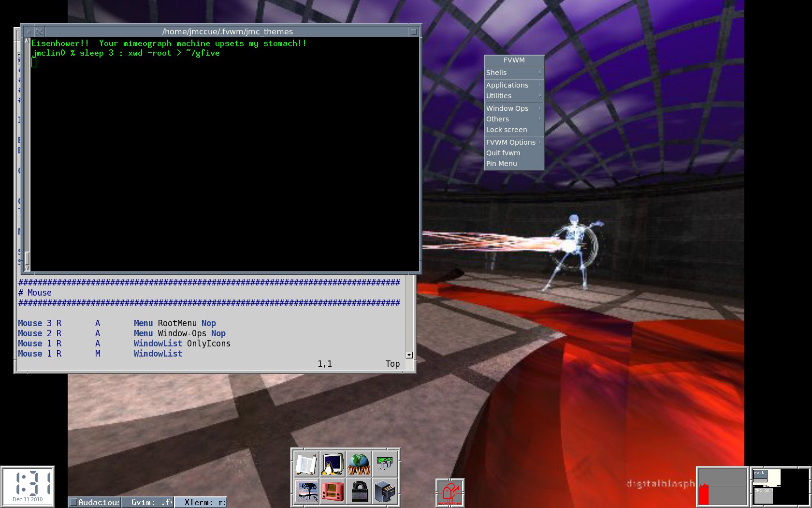Open Applications submenu in FVWM menu
Screen dimensions: 812x508
click(x=514, y=85)
